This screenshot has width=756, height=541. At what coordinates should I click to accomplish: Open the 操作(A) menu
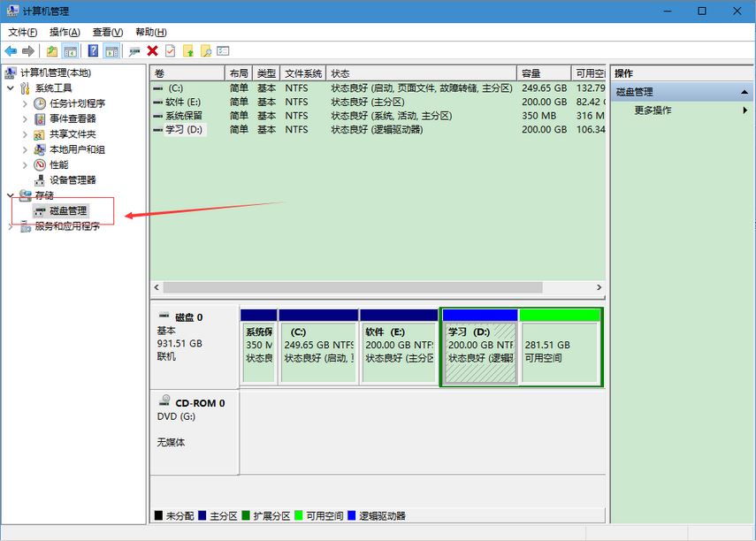coord(65,32)
